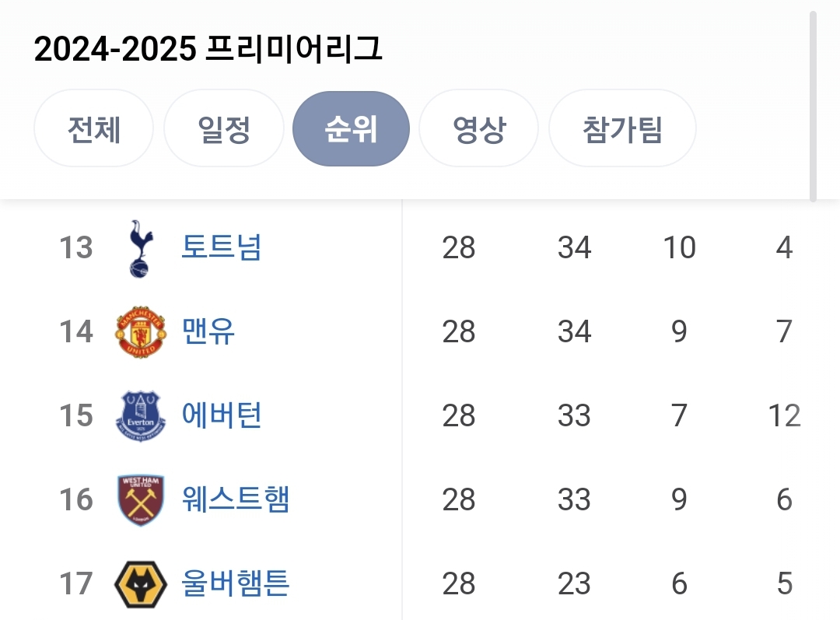The width and height of the screenshot is (840, 620).
Task: Follow the 에버턴 team link
Action: coord(222,416)
